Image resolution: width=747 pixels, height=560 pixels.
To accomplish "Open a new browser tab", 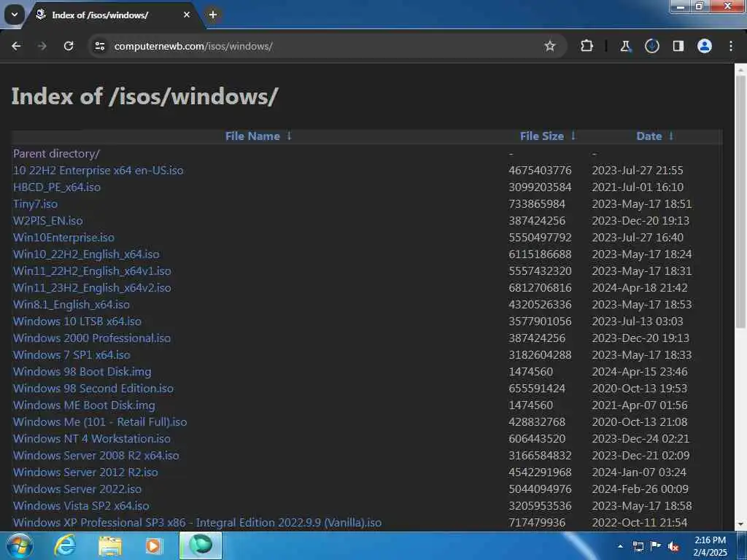I will [x=213, y=15].
